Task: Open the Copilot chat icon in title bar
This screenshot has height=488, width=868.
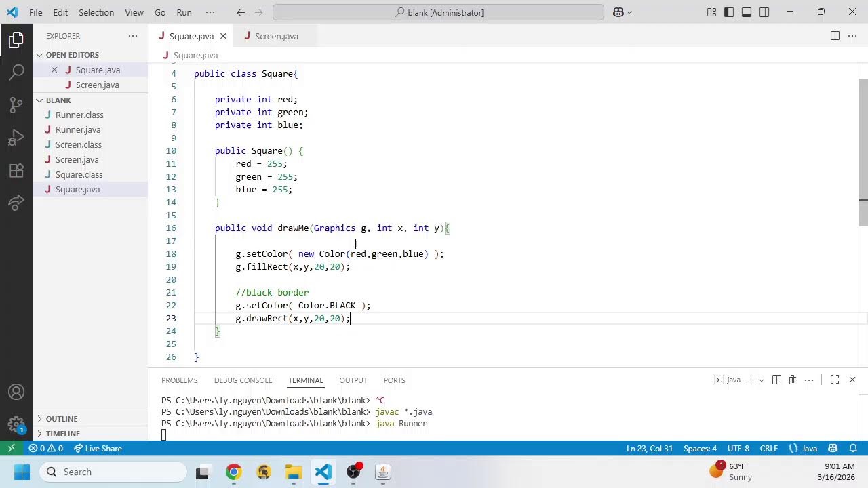Action: pos(618,12)
